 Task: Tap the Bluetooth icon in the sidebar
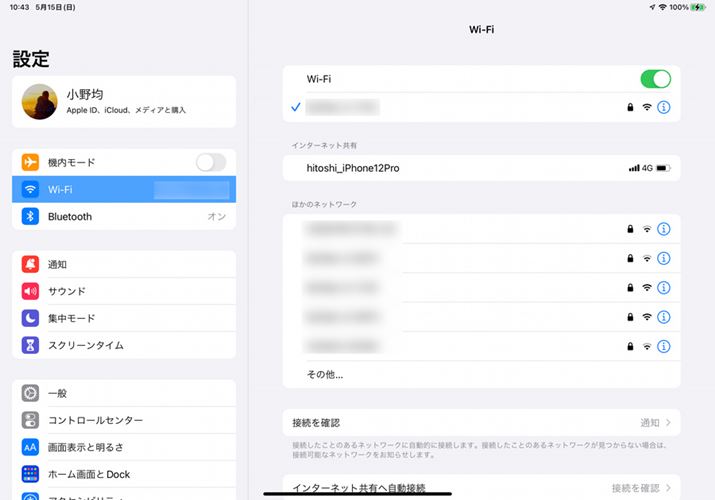point(30,216)
